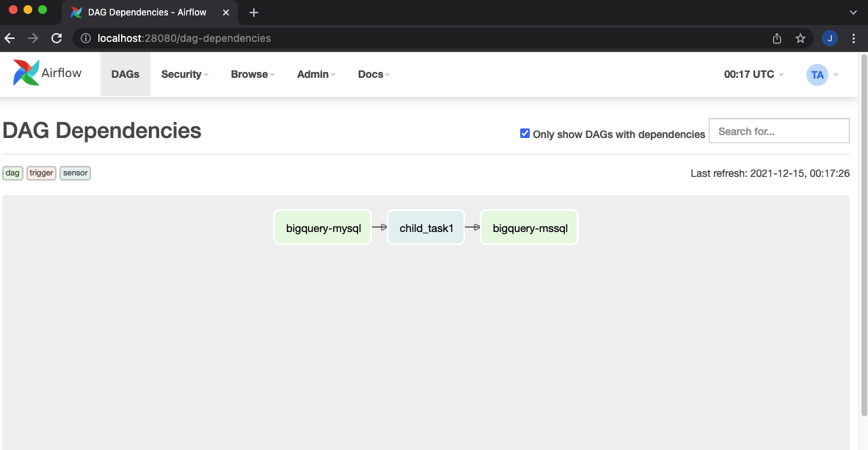Bookmark the page with the star icon

(800, 38)
